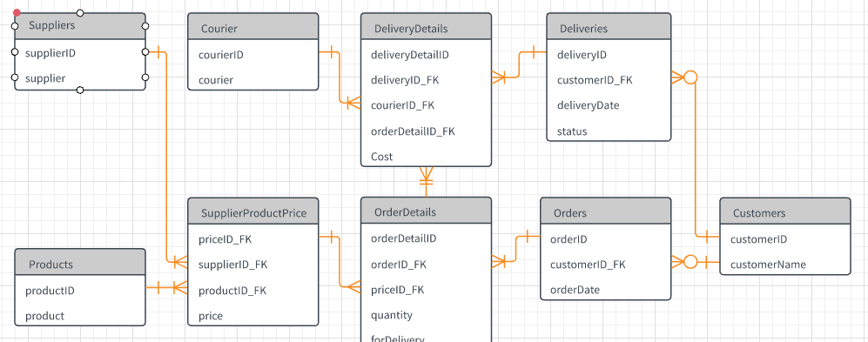Click the circle connector beside Orders customerID_FK
Viewport: 868px width, 342px height.
(690, 262)
